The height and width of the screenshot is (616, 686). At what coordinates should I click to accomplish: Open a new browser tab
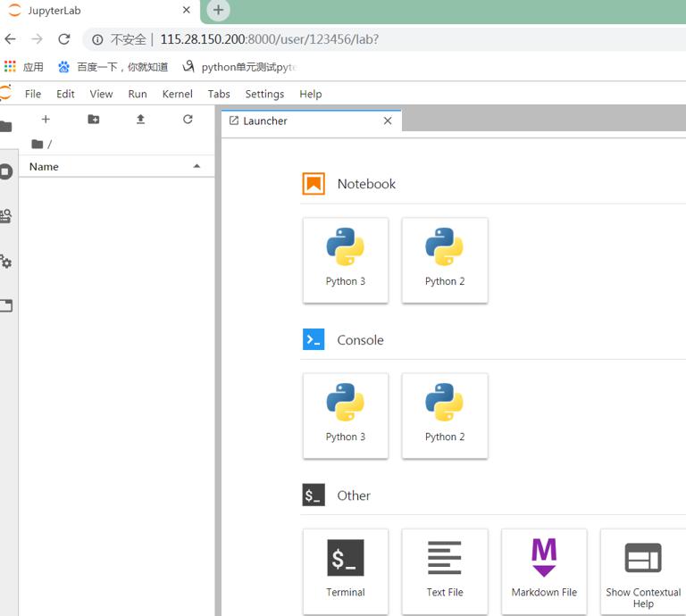(218, 10)
